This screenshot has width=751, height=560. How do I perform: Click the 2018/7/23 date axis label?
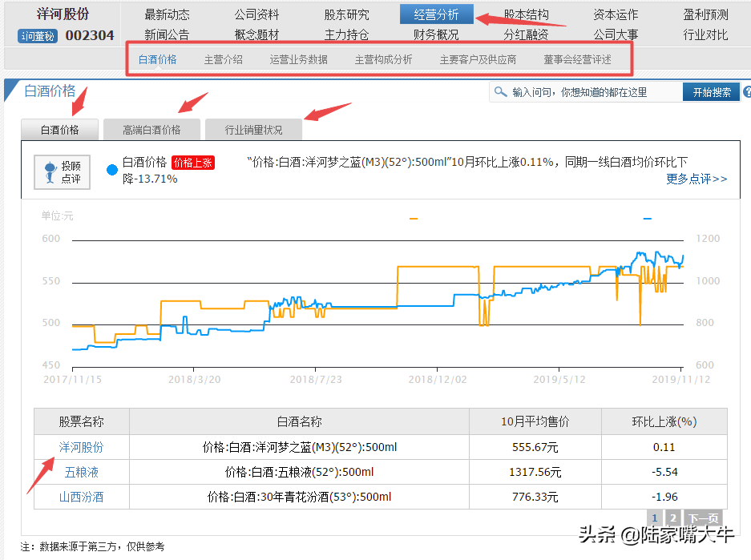(316, 380)
